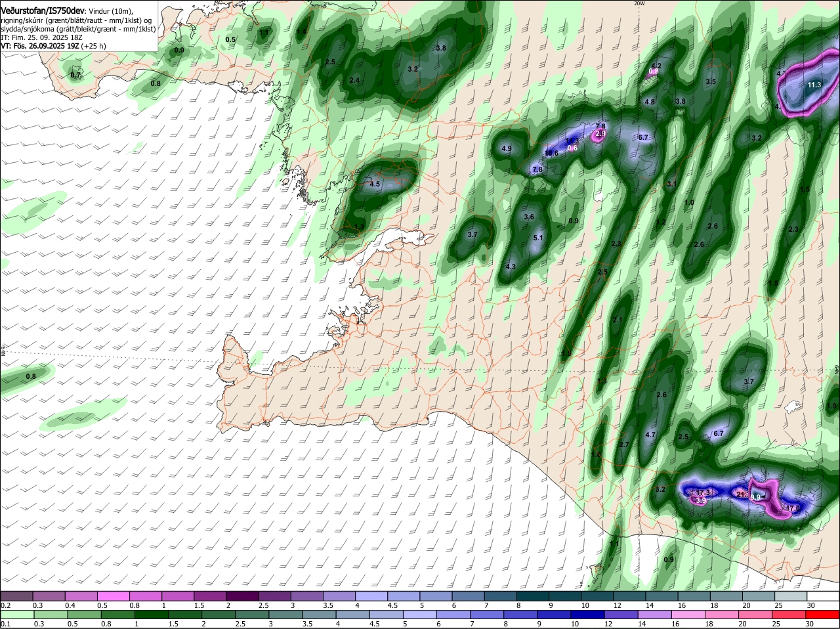This screenshot has width=840, height=629.
Task: Click the 0.1 legend label
Action: (5, 624)
